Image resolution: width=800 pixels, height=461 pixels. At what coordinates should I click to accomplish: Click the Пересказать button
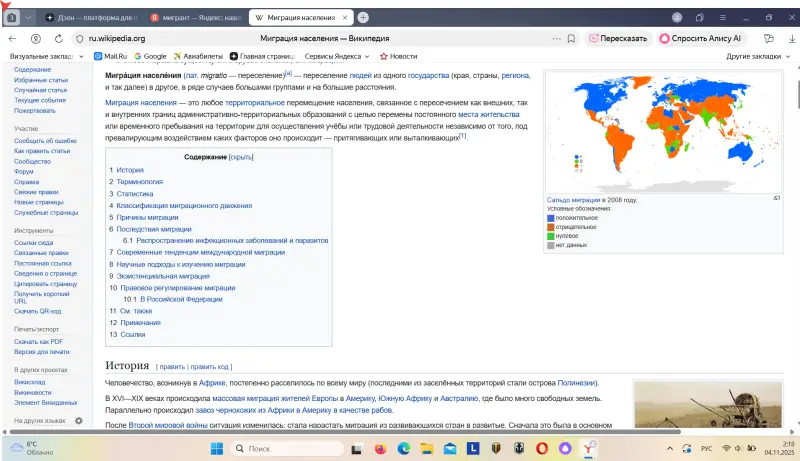pyautogui.click(x=619, y=38)
